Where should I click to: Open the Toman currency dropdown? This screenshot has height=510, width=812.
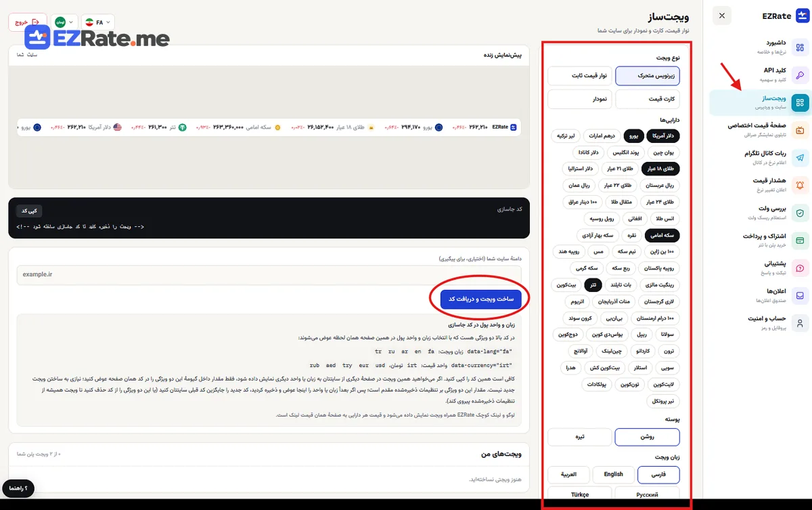tap(64, 22)
